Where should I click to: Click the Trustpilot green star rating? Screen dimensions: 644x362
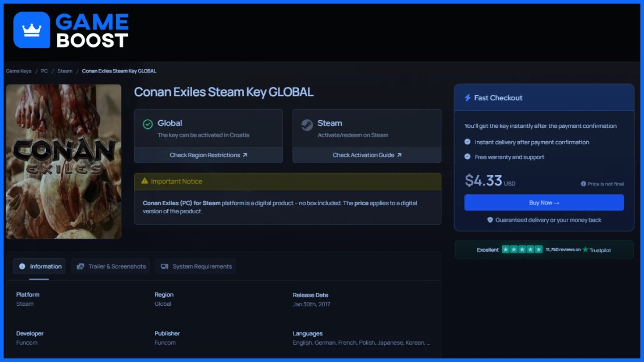522,249
